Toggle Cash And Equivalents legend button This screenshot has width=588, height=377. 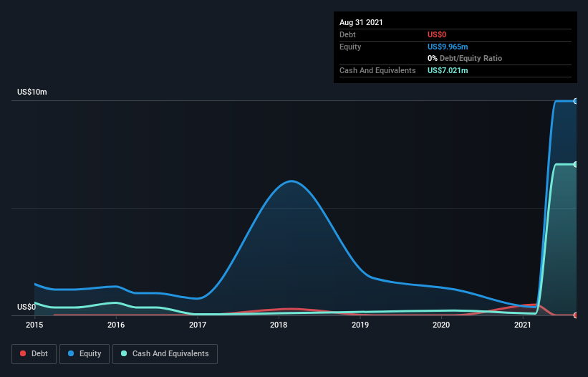pyautogui.click(x=165, y=354)
